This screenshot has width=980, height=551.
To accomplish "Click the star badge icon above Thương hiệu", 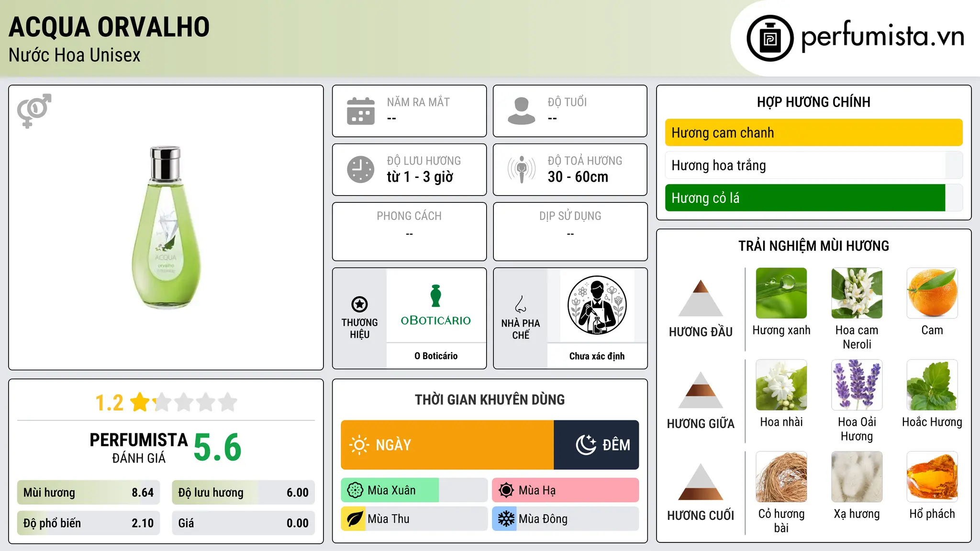I will 359,304.
